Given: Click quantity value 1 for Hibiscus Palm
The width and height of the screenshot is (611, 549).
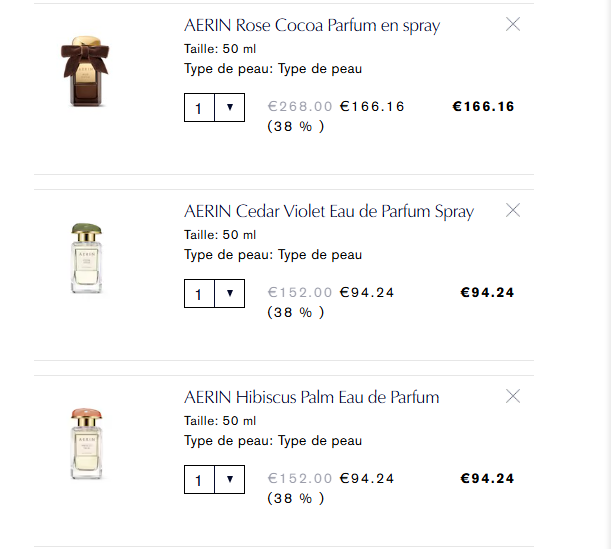Looking at the screenshot, I should tap(199, 480).
